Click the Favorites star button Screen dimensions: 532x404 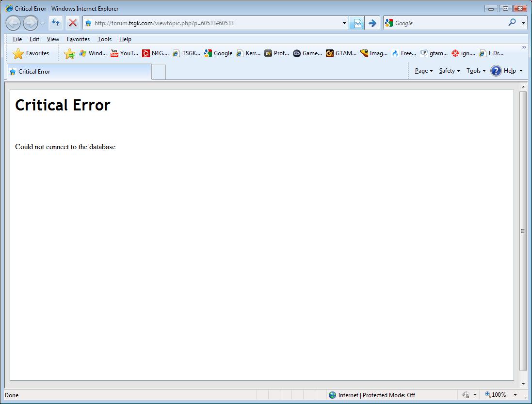tap(31, 53)
